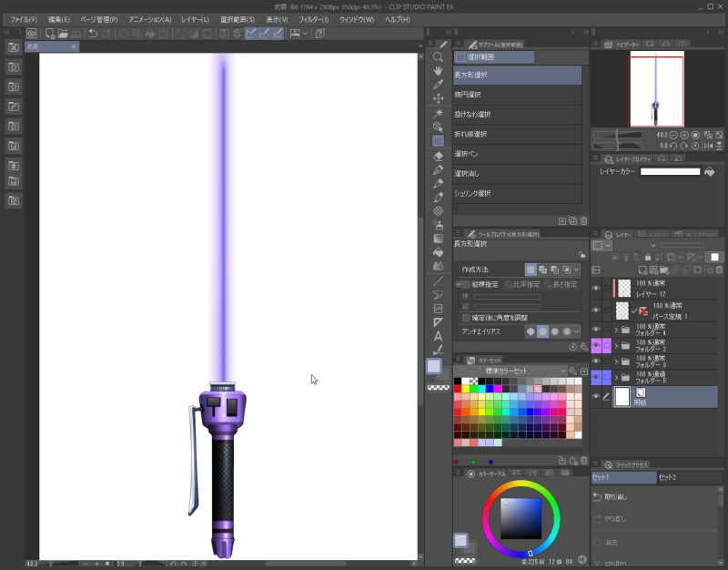Viewport: 728px width, 570px height.
Task: Open the Clip Studio spiral icon
Action: [x=31, y=34]
